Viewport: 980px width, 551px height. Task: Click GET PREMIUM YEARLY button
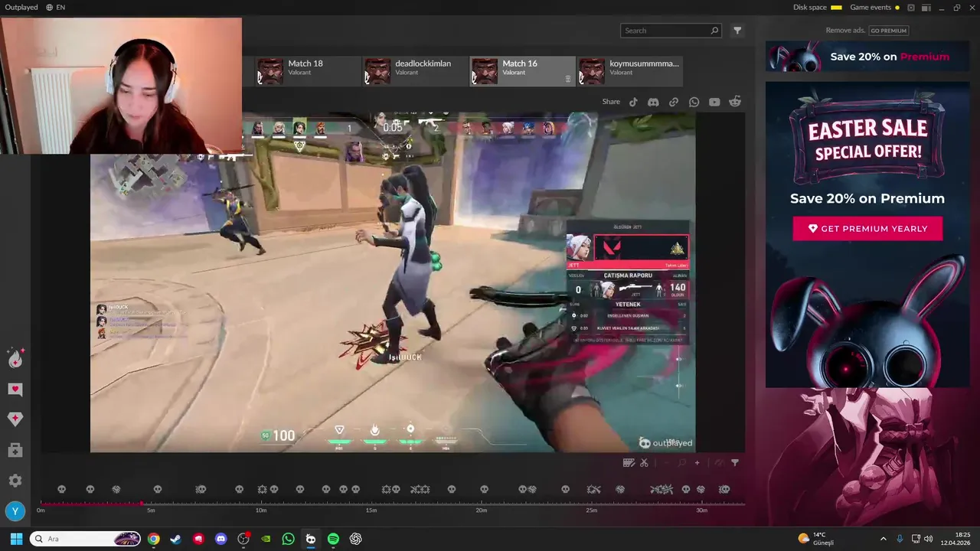(x=867, y=228)
